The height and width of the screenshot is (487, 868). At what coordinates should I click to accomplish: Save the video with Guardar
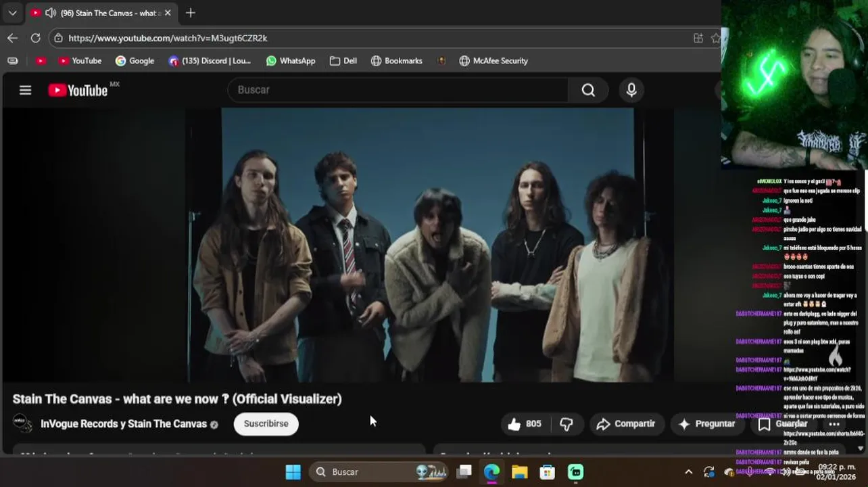point(783,424)
